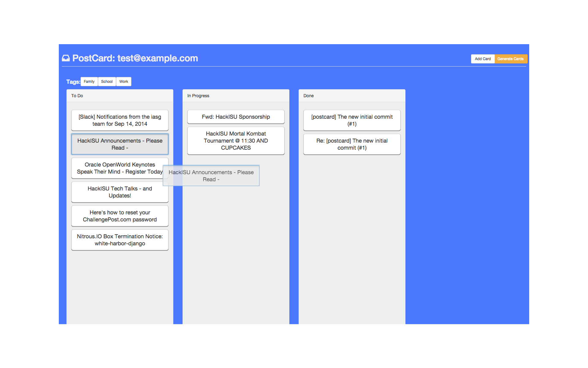Toggle the Work tag filter

point(124,82)
